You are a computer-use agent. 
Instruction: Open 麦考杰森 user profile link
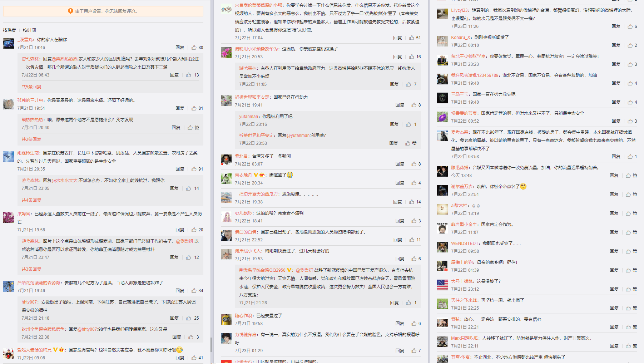pyautogui.click(x=460, y=132)
